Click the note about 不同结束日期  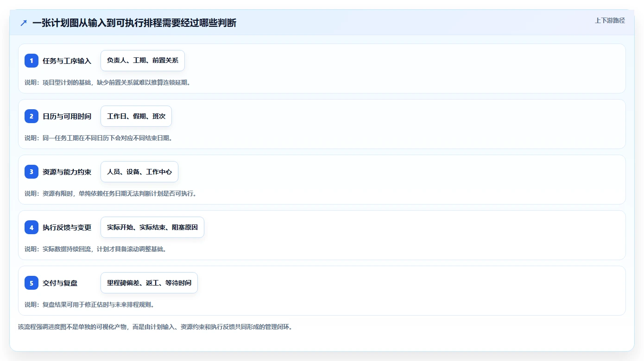(98, 138)
